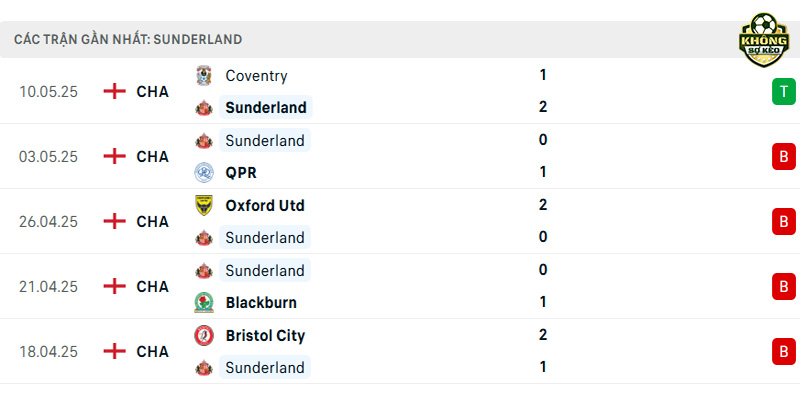Click red B badge for Bristol City match
Image resolution: width=800 pixels, height=400 pixels.
pos(784,352)
